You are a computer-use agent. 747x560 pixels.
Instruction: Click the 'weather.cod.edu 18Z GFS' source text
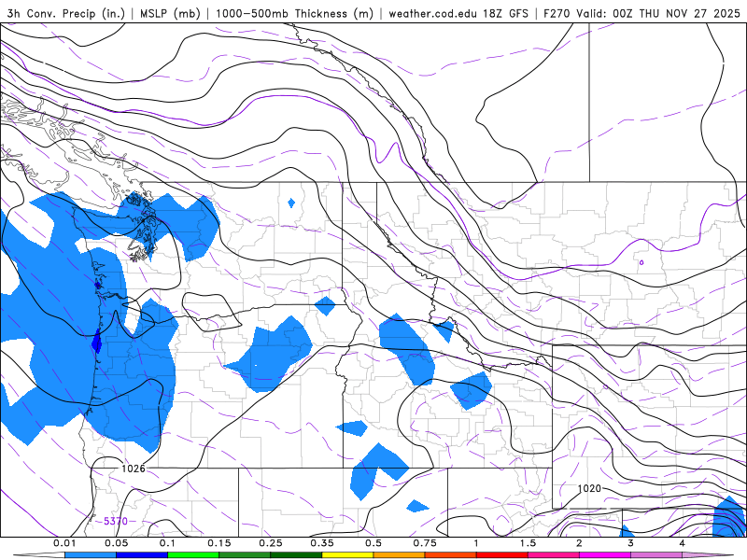point(458,13)
